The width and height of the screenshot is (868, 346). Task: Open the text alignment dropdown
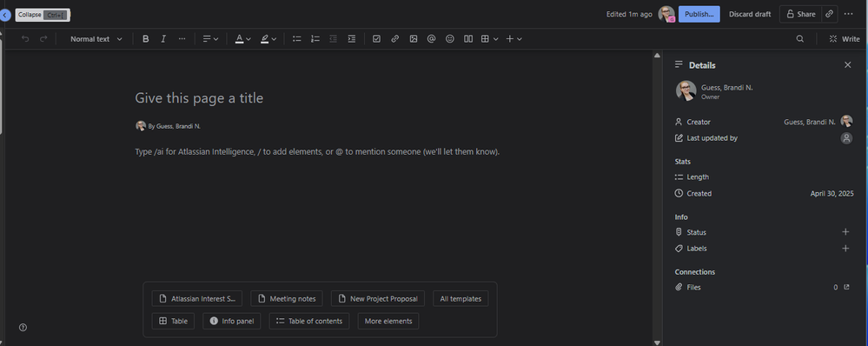click(209, 39)
